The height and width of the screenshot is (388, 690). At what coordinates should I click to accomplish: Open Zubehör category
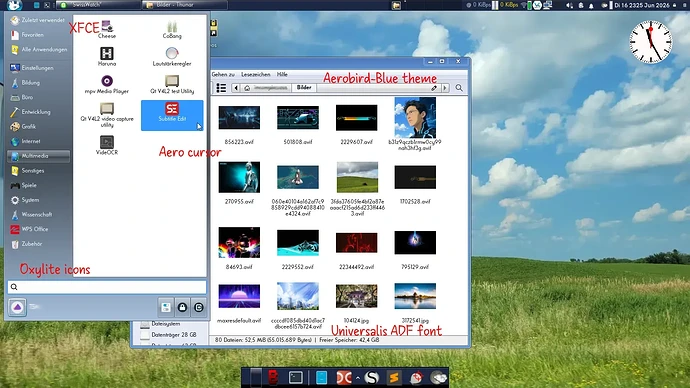coord(38,244)
